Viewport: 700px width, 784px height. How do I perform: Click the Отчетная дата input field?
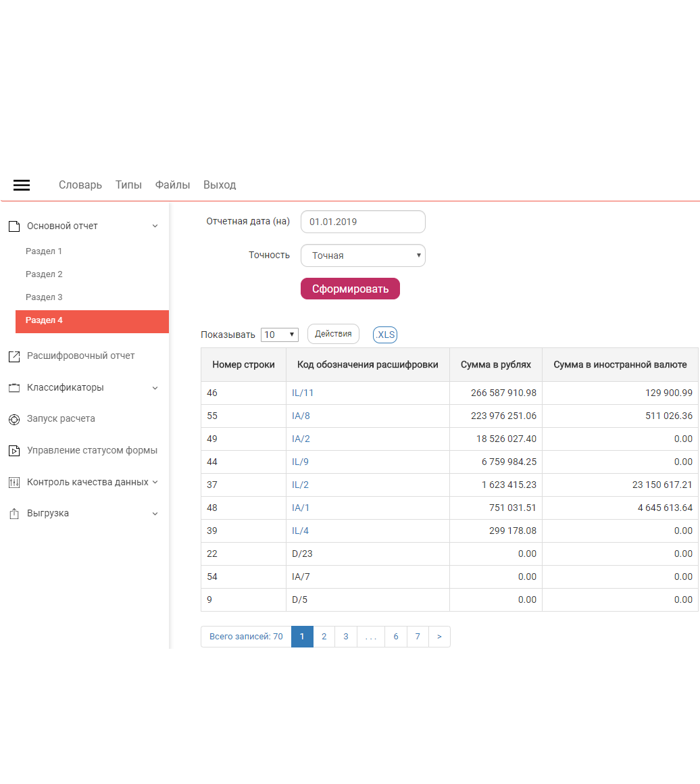[363, 222]
